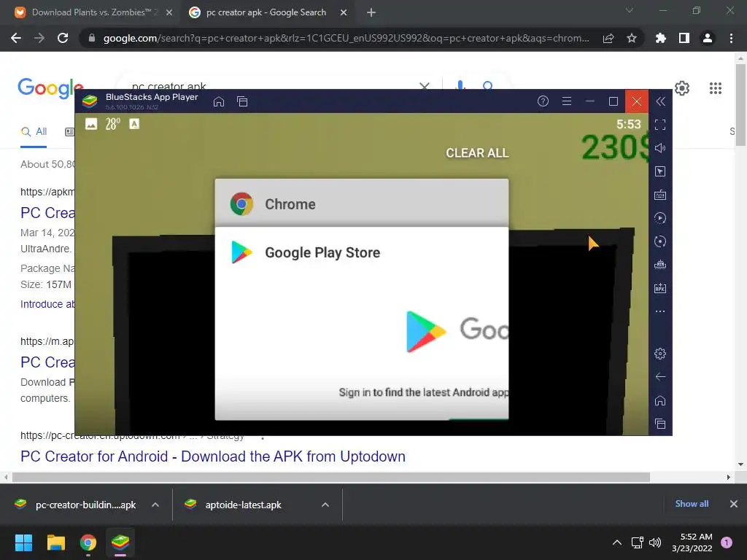The width and height of the screenshot is (747, 560).
Task: Show more BlueStacks sidebar tools
Action: [660, 311]
